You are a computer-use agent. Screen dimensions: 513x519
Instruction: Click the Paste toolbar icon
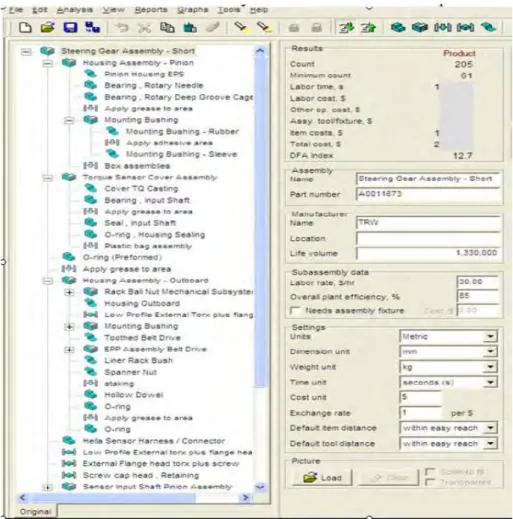pos(190,28)
